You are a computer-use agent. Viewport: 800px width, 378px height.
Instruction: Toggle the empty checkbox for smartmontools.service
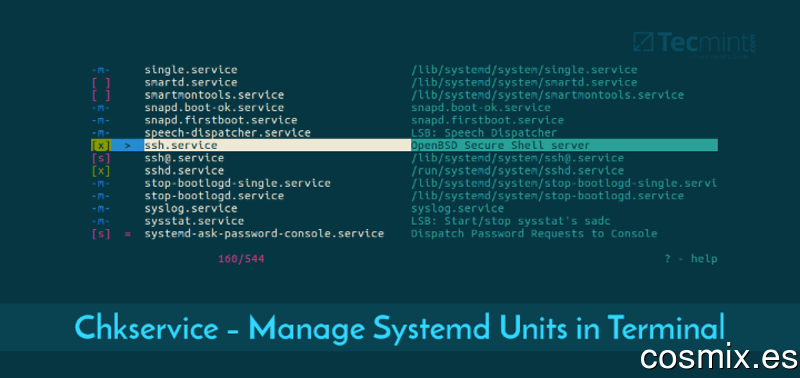point(101,95)
